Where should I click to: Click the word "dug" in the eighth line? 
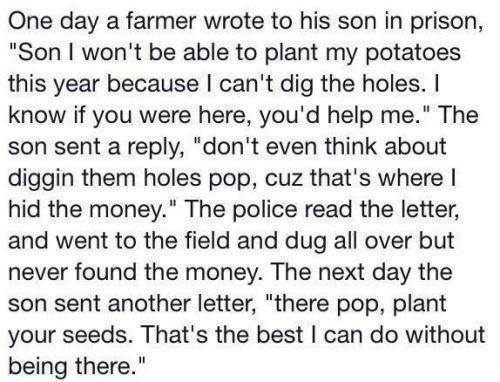coord(308,243)
